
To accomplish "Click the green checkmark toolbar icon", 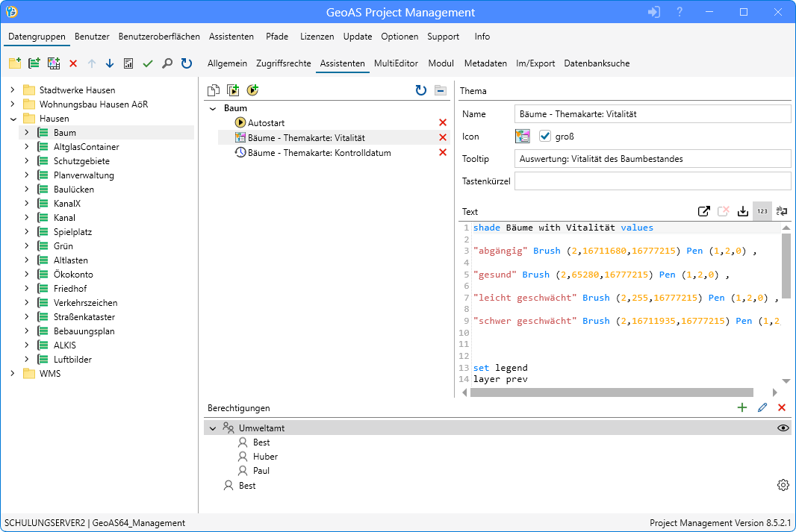I will 148,64.
